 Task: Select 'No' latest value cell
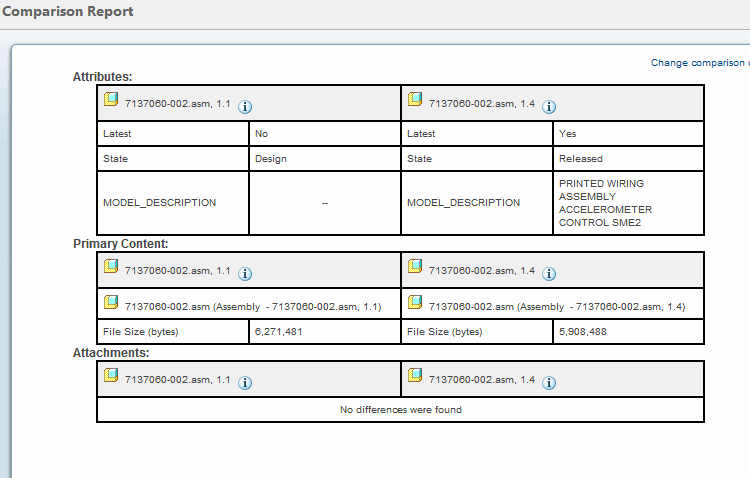[325, 133]
